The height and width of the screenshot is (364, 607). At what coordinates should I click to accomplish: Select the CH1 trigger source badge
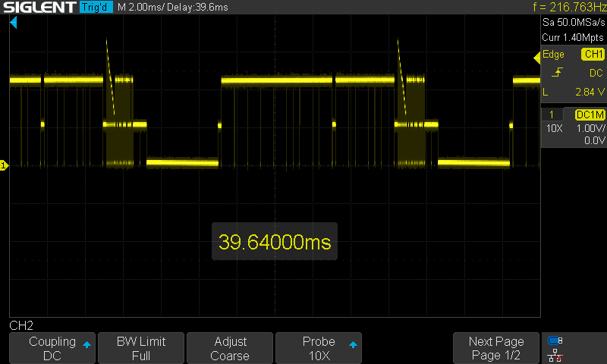tap(593, 54)
